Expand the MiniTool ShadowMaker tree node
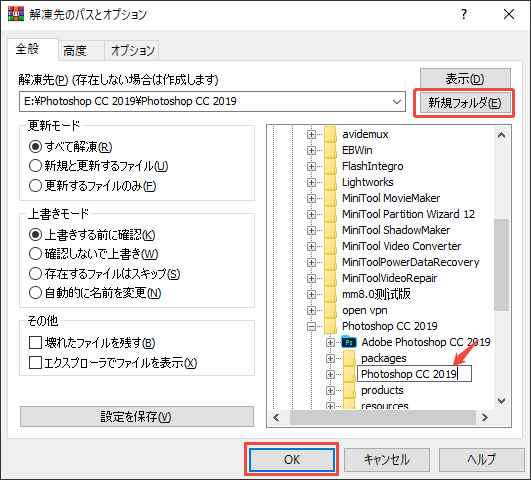This screenshot has height=480, width=531. (311, 230)
